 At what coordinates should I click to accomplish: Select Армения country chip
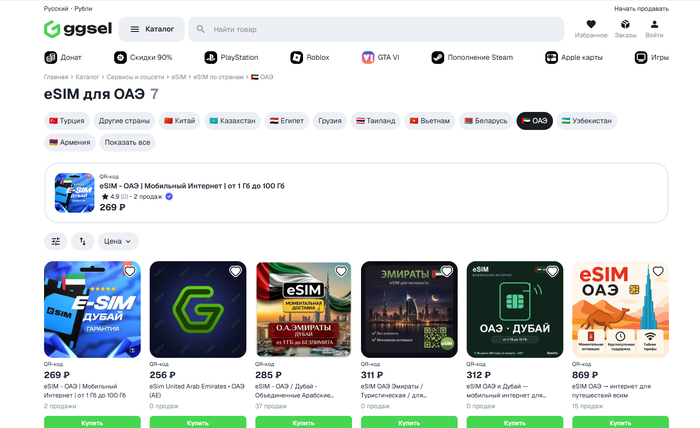(70, 142)
